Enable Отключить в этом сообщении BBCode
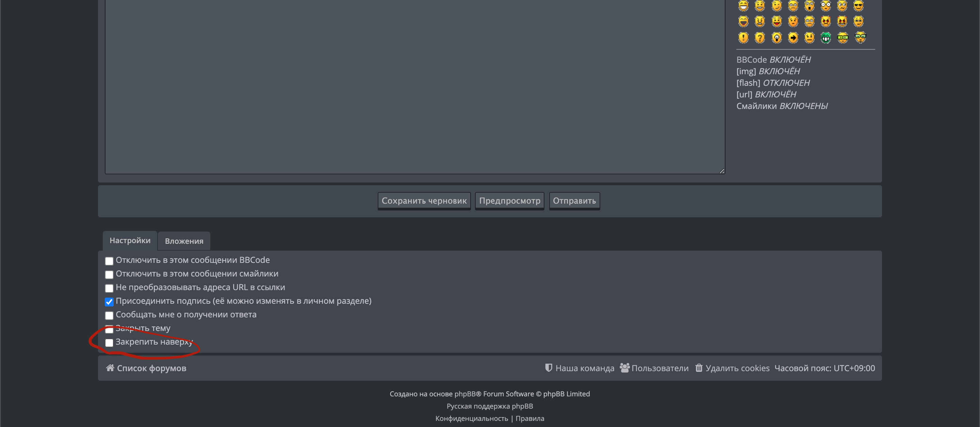The width and height of the screenshot is (980, 427). click(x=109, y=261)
